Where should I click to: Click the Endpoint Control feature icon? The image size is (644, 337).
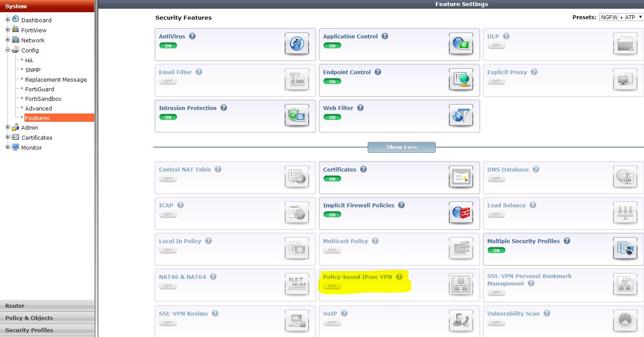pos(461,79)
